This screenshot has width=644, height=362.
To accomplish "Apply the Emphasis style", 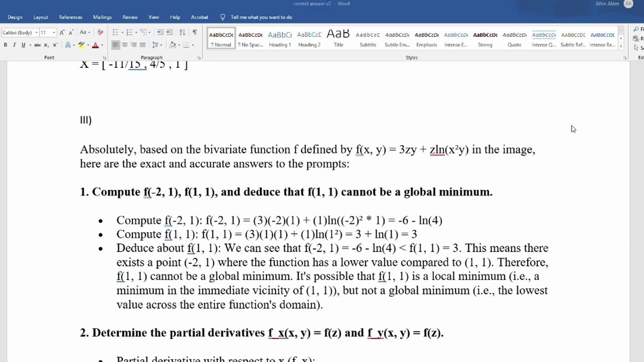I will [x=427, y=39].
